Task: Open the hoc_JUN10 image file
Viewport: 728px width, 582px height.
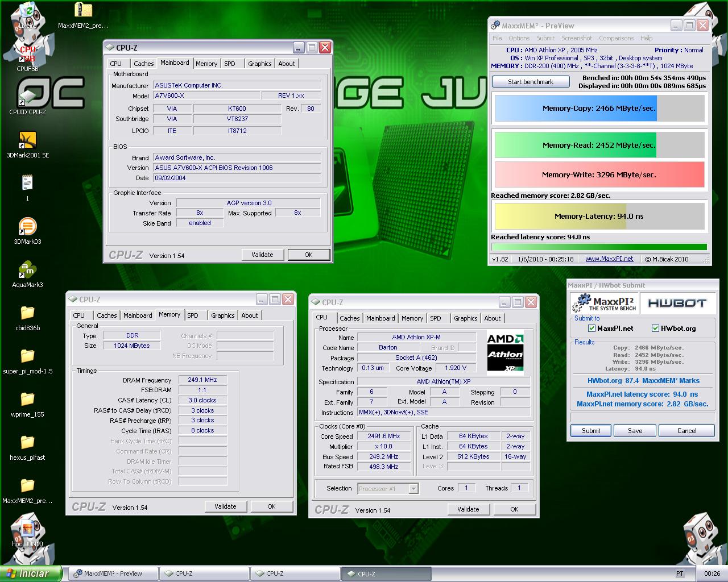Action: click(27, 534)
